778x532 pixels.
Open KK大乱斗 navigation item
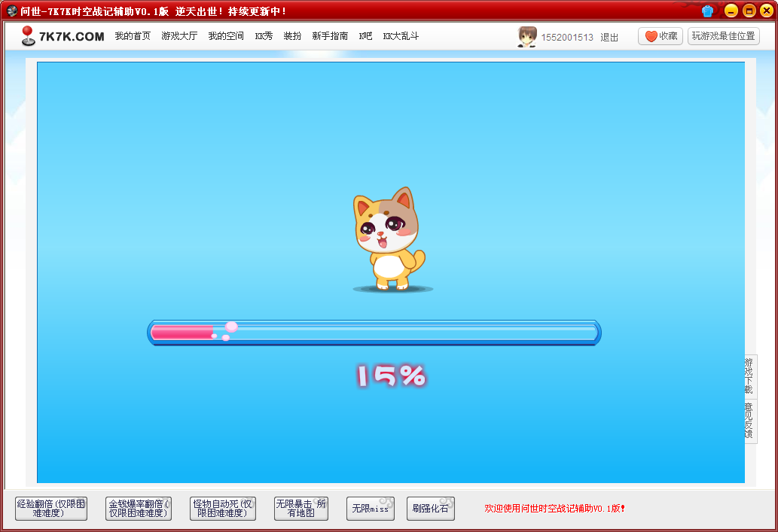click(401, 36)
